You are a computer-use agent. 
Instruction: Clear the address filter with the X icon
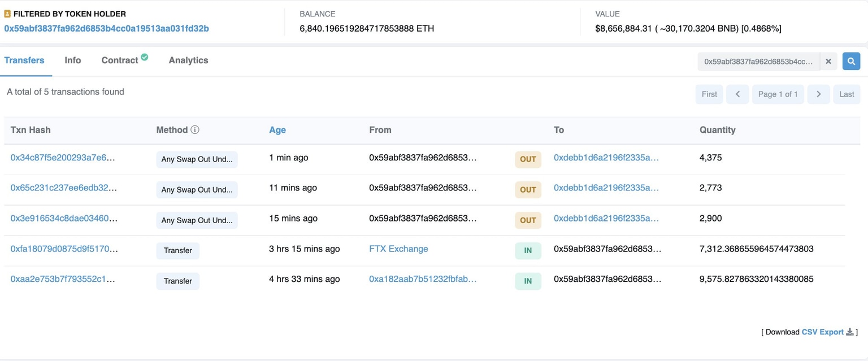(828, 61)
